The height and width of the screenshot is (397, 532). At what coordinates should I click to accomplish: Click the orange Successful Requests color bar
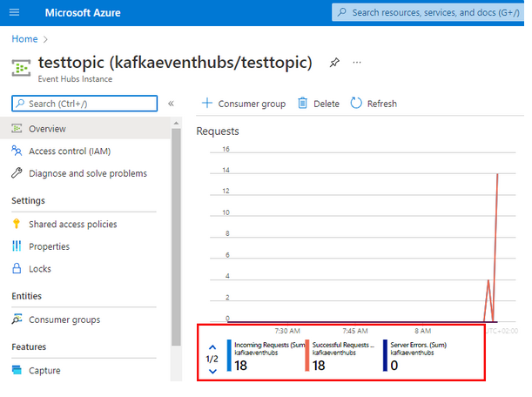tap(307, 355)
